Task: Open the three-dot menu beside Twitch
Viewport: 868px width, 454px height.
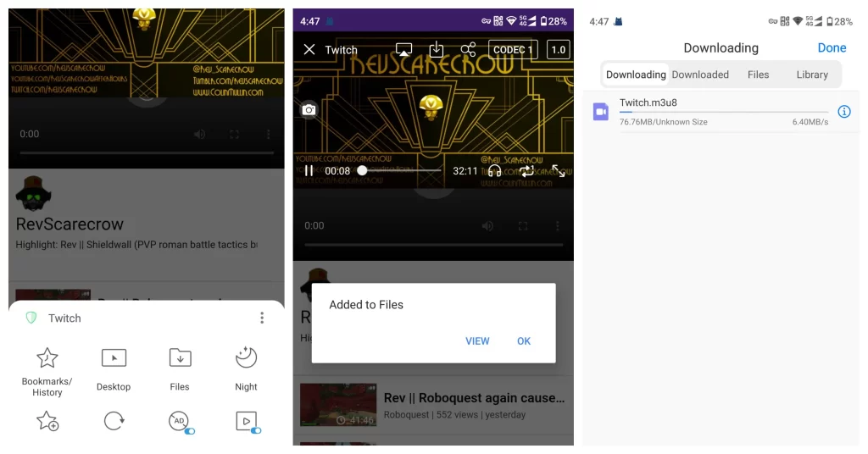Action: pyautogui.click(x=262, y=318)
